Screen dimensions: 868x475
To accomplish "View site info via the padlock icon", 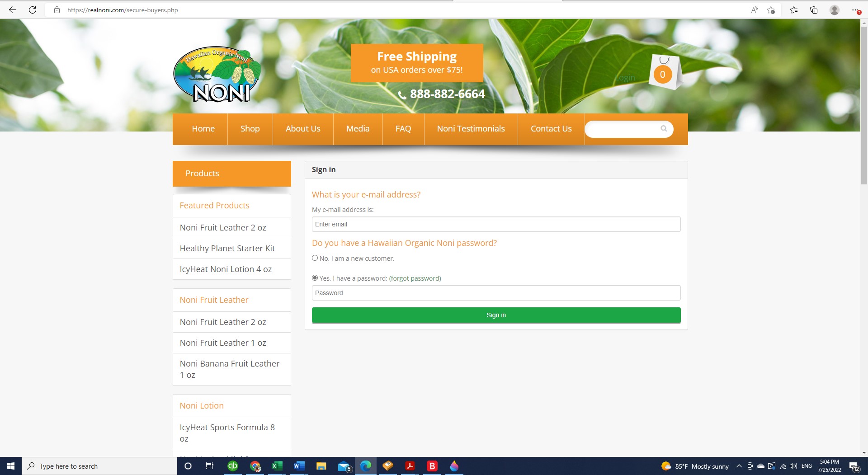I will 57,9.
